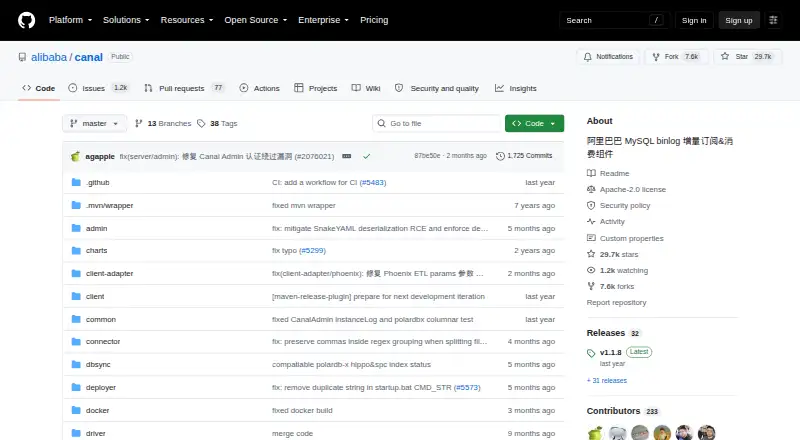Show commit status checkmark details
Viewport: 800px width, 440px height.
[x=366, y=156]
